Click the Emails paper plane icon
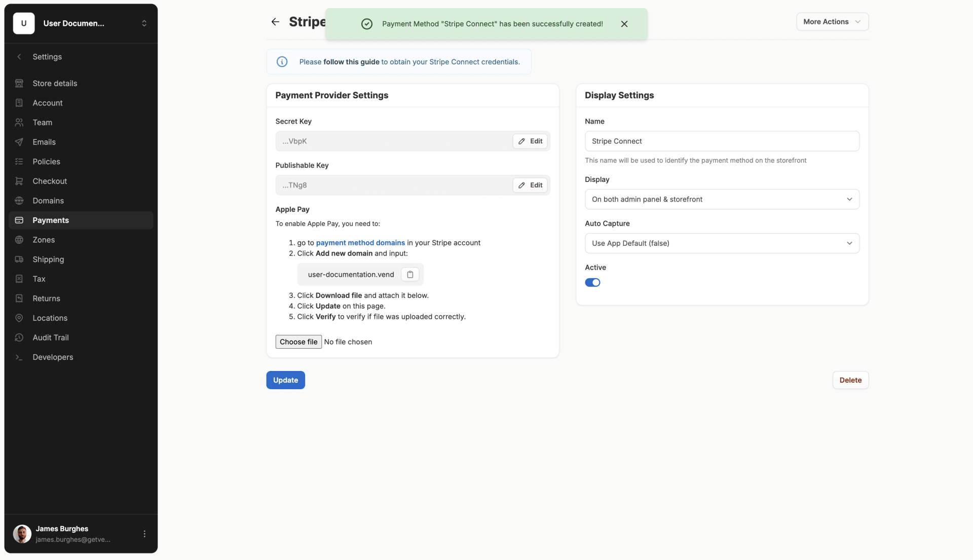This screenshot has width=973, height=560. pyautogui.click(x=19, y=142)
